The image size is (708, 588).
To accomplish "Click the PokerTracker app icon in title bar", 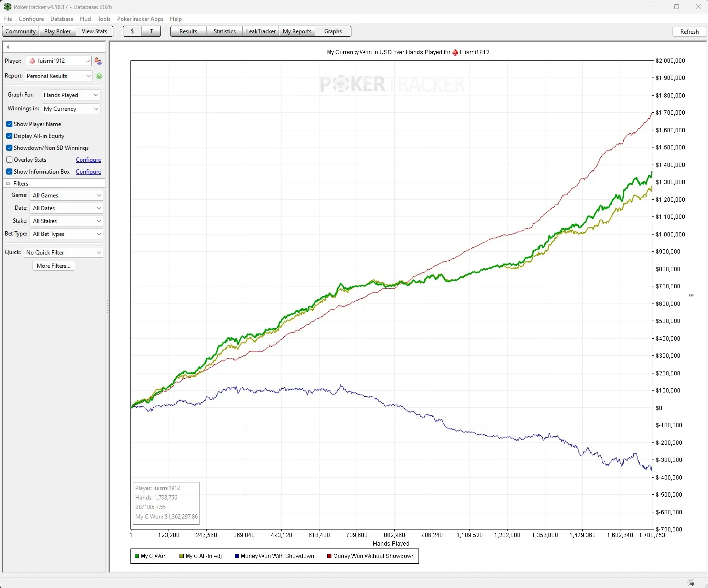I will (7, 7).
